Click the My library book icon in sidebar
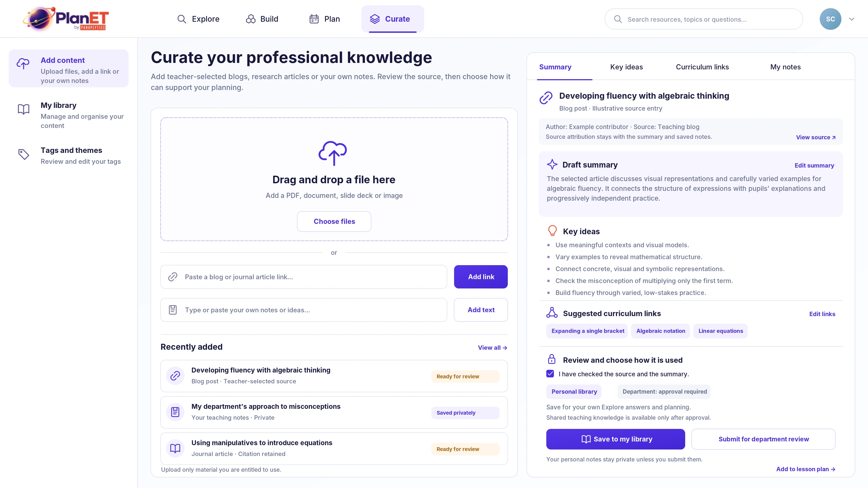 [24, 109]
